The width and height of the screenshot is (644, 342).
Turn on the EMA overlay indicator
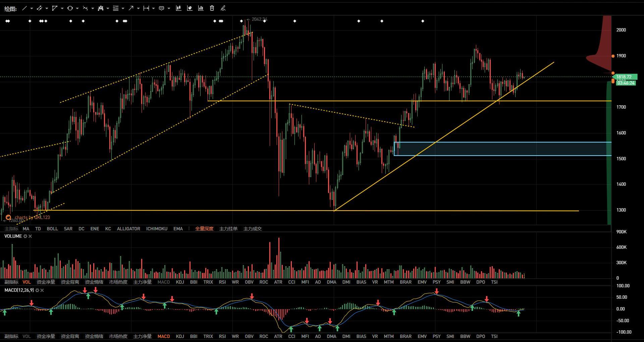tap(178, 229)
